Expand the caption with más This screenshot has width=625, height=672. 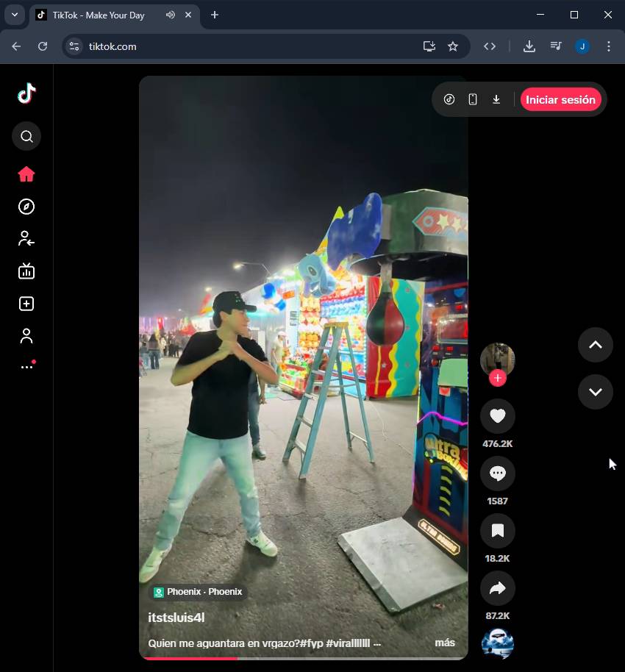(445, 643)
